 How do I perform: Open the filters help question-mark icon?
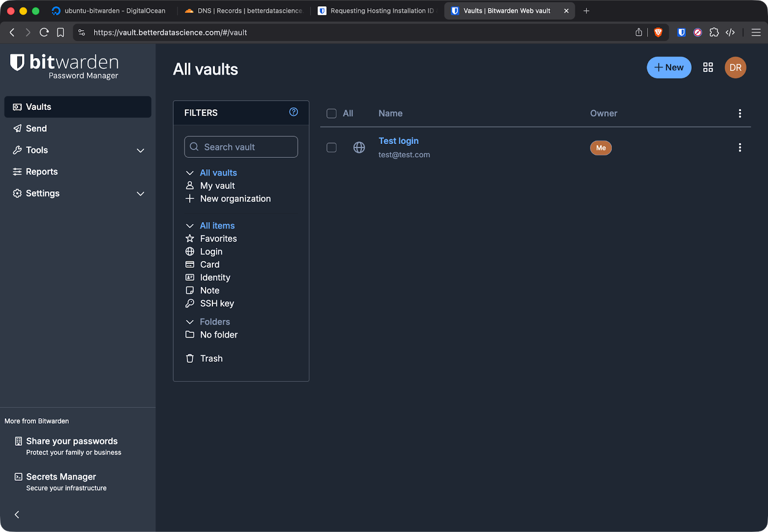tap(293, 112)
